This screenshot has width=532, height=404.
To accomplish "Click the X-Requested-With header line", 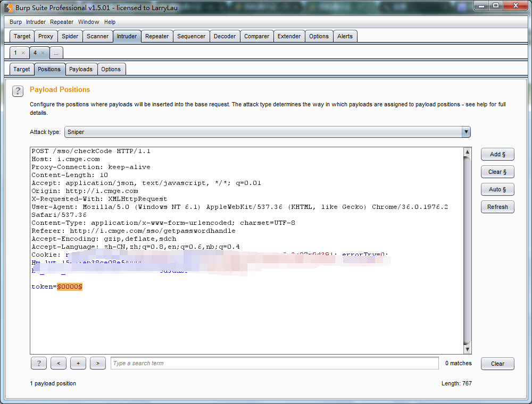I will [99, 199].
